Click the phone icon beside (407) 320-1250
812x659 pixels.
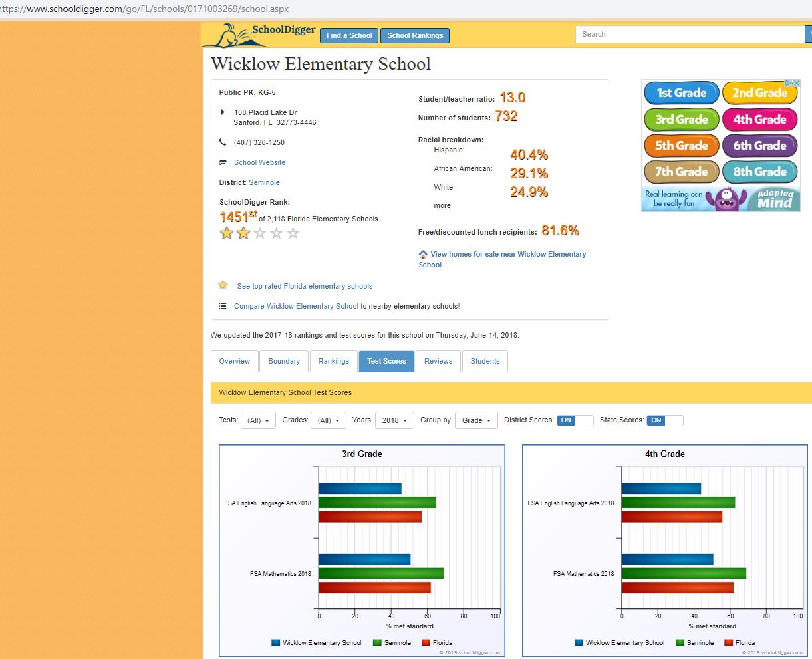coord(223,142)
